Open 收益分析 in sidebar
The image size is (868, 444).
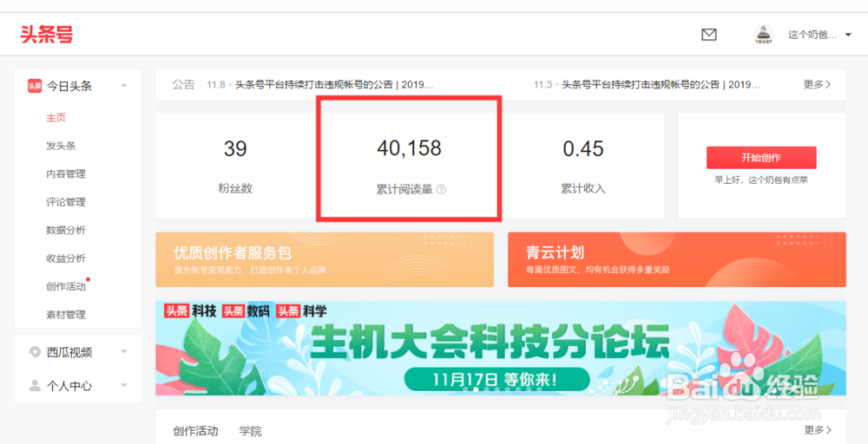(x=66, y=258)
